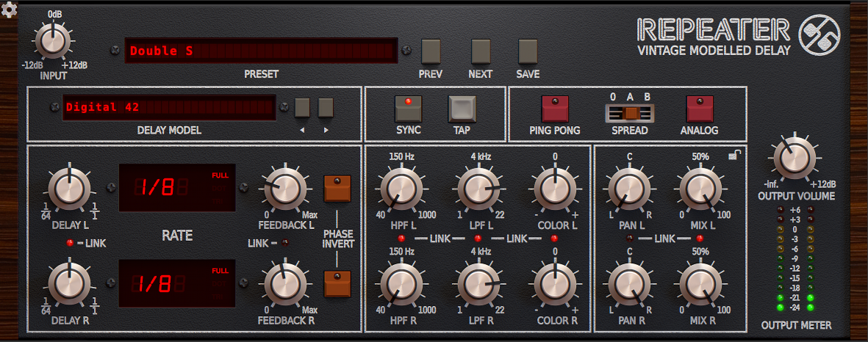Toggle the COLOR LINK light

[554, 239]
